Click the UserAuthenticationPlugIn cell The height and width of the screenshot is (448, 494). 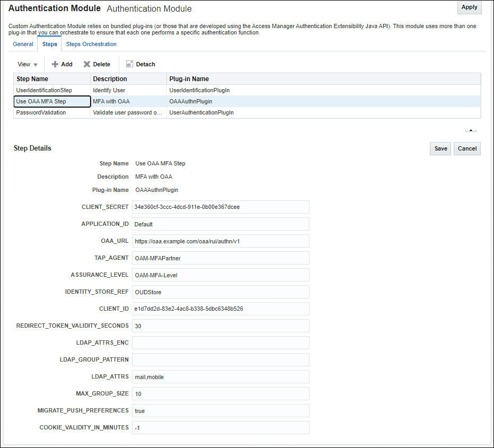[323, 112]
